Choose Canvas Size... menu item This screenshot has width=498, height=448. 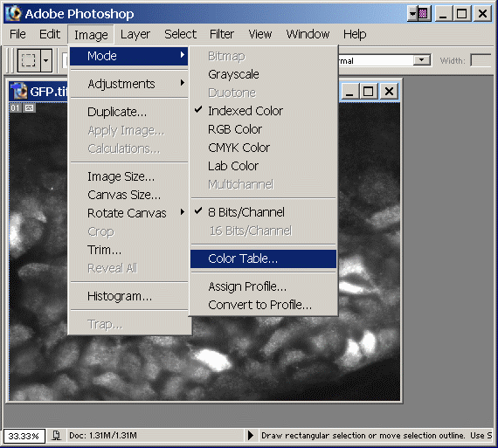tap(129, 195)
